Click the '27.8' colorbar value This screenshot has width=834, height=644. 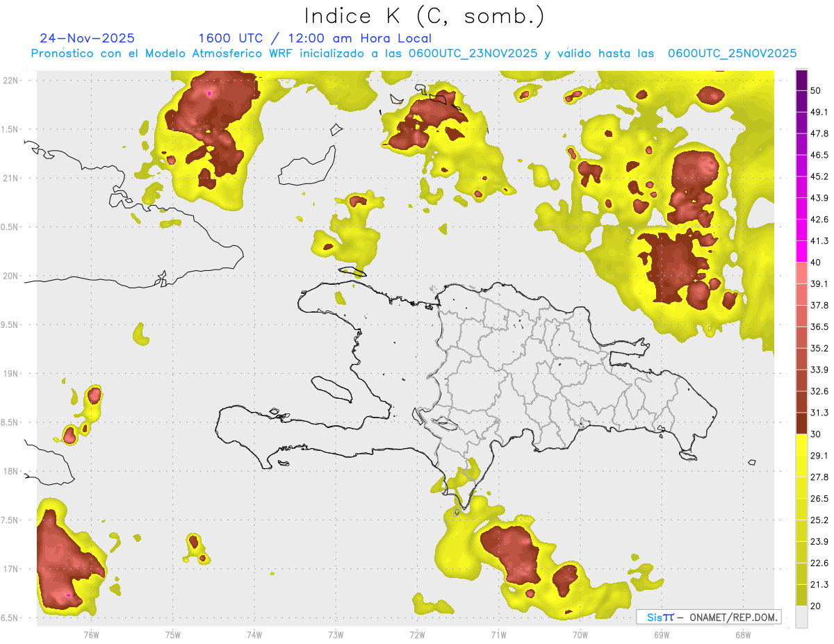(819, 477)
